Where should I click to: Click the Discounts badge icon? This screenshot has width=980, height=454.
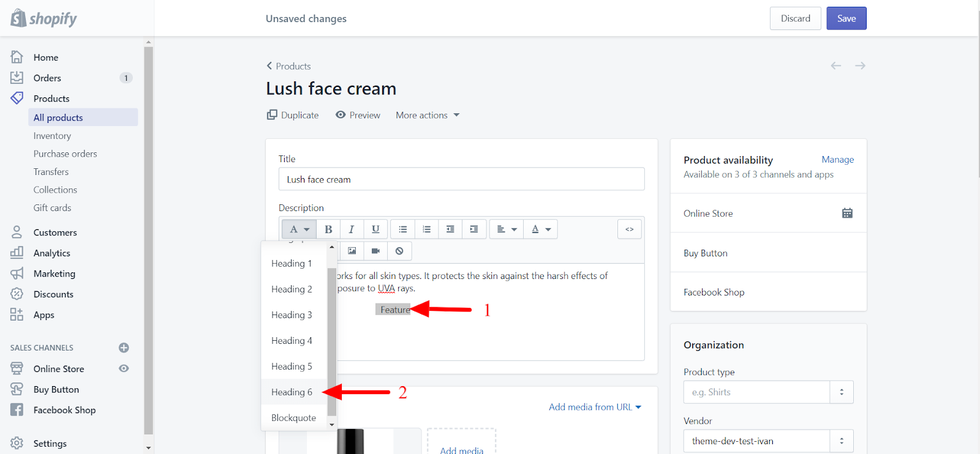pos(17,294)
